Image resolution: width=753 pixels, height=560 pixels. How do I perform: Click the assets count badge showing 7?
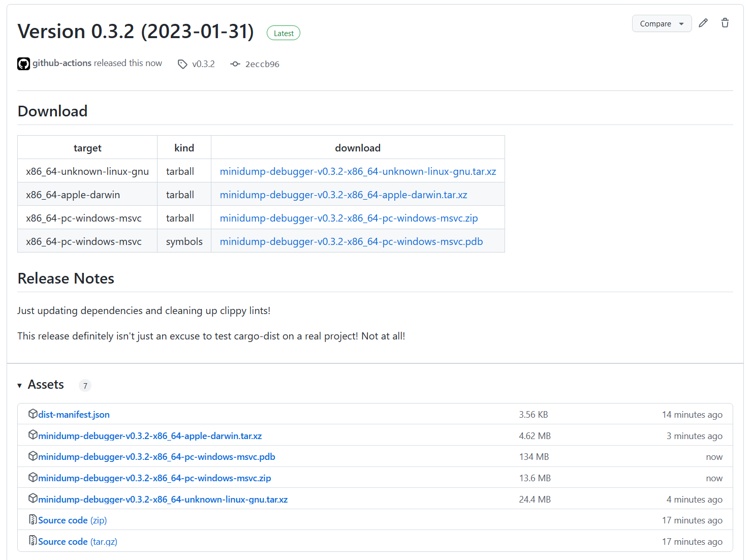85,385
